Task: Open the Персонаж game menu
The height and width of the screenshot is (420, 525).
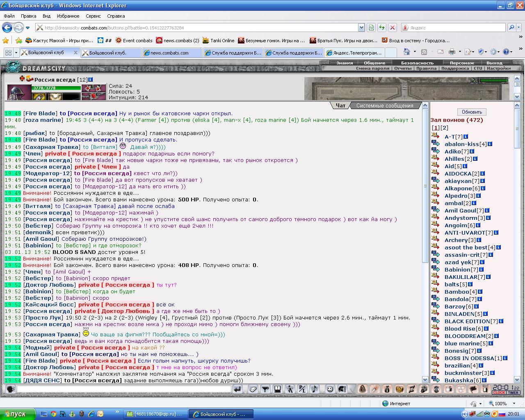Action: [462, 63]
